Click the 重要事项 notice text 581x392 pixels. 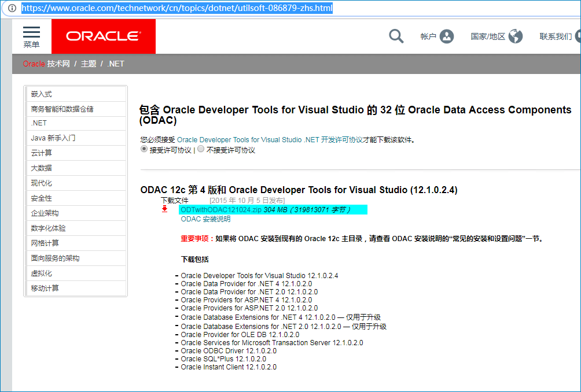[x=362, y=239]
